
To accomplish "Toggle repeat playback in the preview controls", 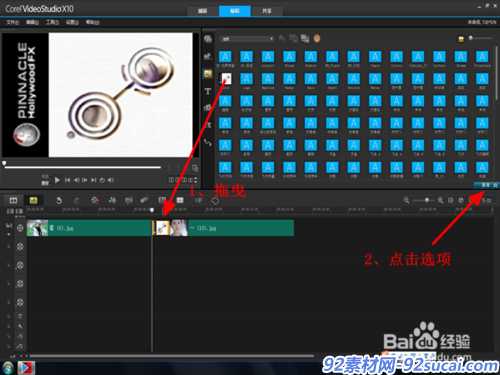I will (102, 180).
